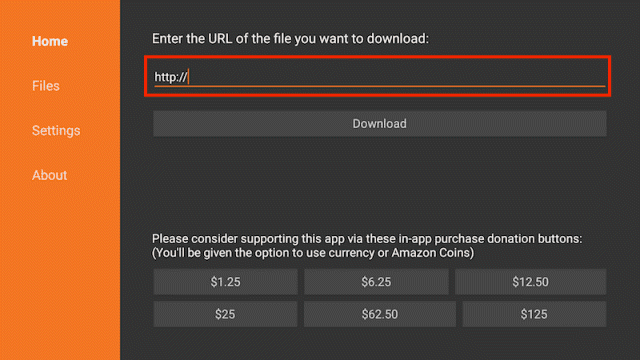Tap the $62.50 donation button
The width and height of the screenshot is (640, 360).
pos(380,314)
